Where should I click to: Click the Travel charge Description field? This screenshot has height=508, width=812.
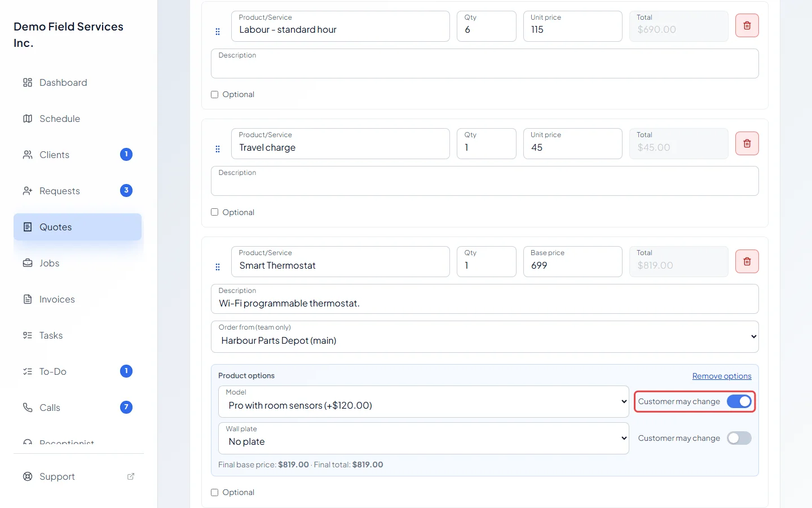pyautogui.click(x=485, y=181)
